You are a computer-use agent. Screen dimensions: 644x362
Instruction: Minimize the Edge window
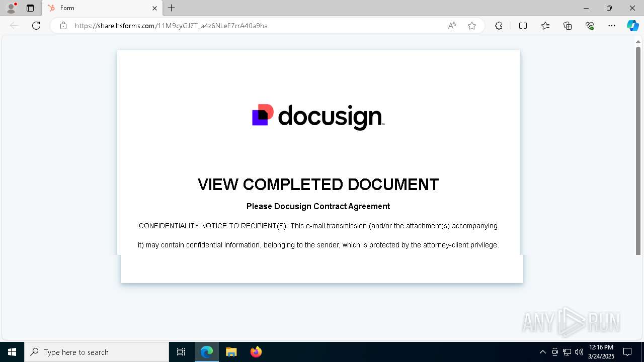coord(586,8)
